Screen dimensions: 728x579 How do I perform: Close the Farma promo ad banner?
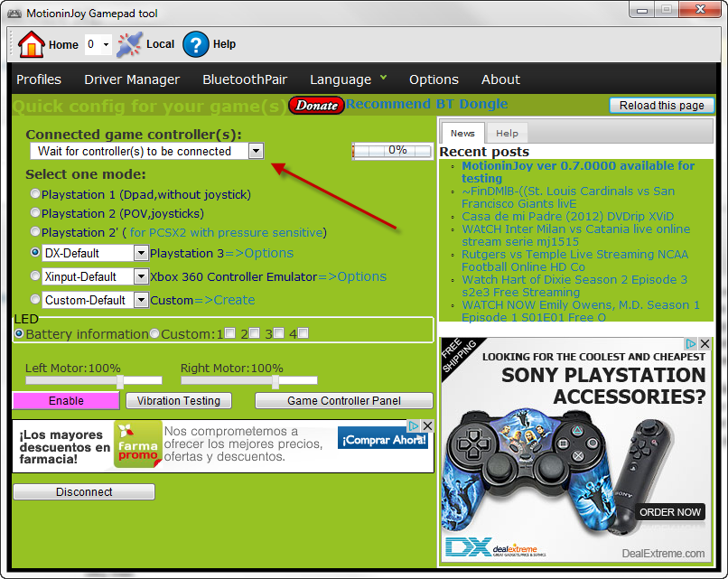pyautogui.click(x=428, y=426)
